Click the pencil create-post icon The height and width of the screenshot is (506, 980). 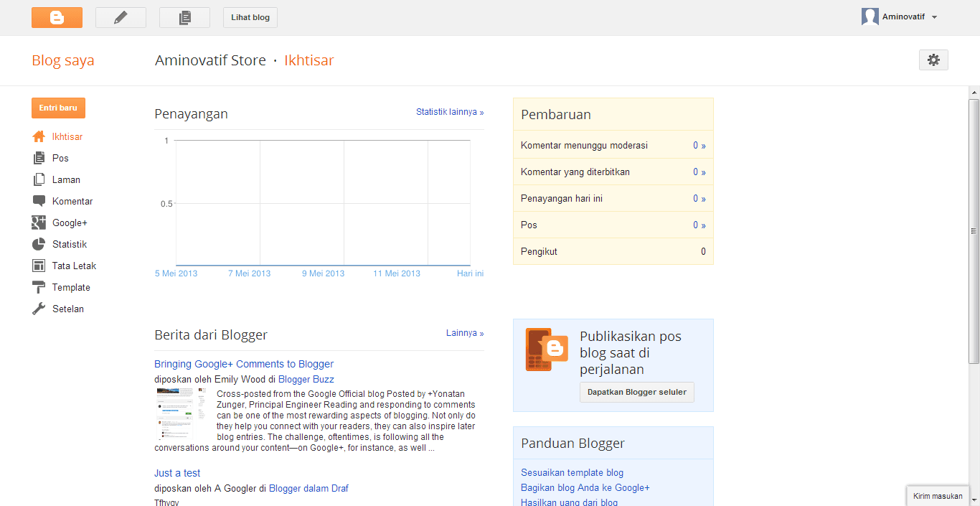point(121,17)
